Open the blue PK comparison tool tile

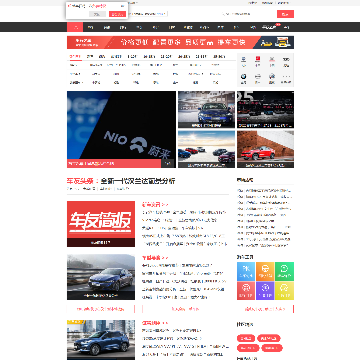(x=246, y=271)
